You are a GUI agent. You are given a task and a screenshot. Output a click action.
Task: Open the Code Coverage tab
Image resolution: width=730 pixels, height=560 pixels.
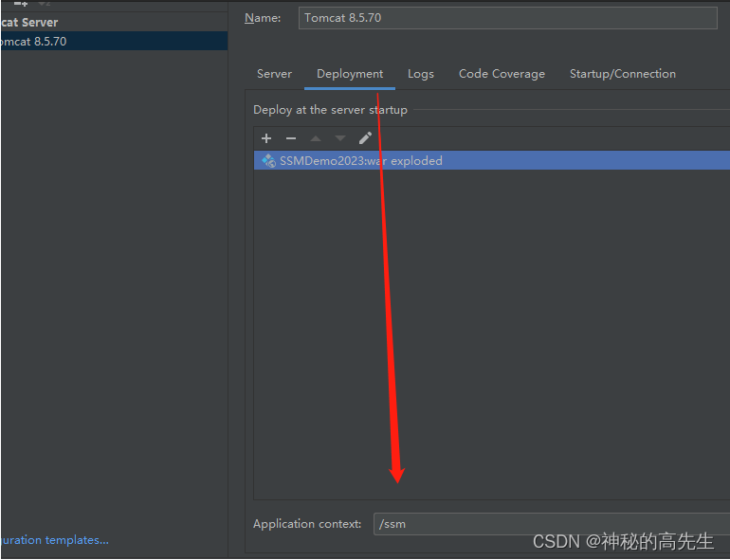[x=502, y=74]
